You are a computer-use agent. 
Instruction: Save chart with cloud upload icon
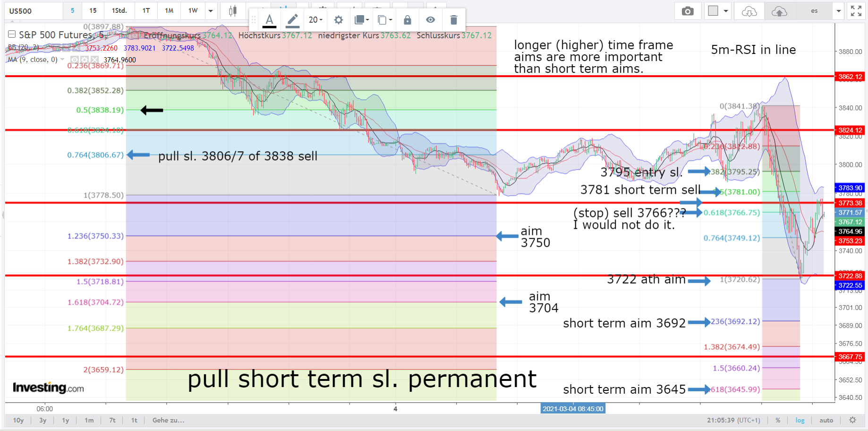click(x=779, y=11)
